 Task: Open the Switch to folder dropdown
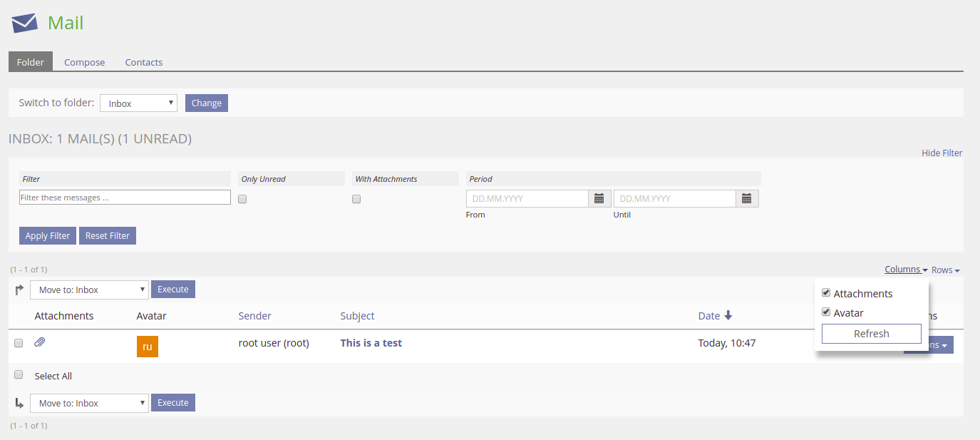[x=138, y=103]
